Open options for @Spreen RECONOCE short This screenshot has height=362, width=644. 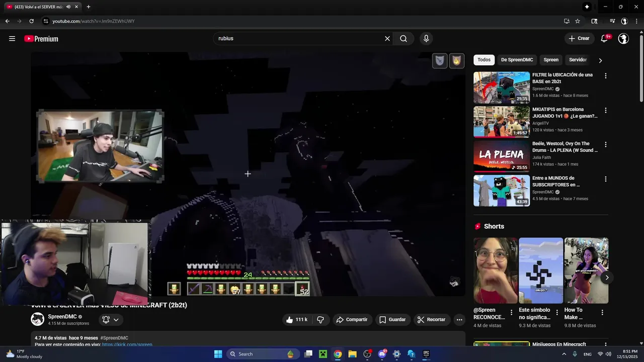tap(511, 312)
